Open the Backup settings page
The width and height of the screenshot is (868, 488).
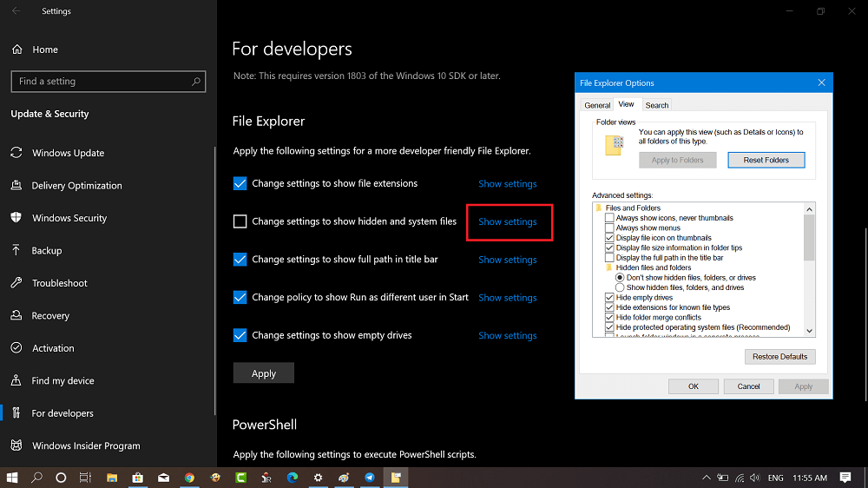(47, 250)
